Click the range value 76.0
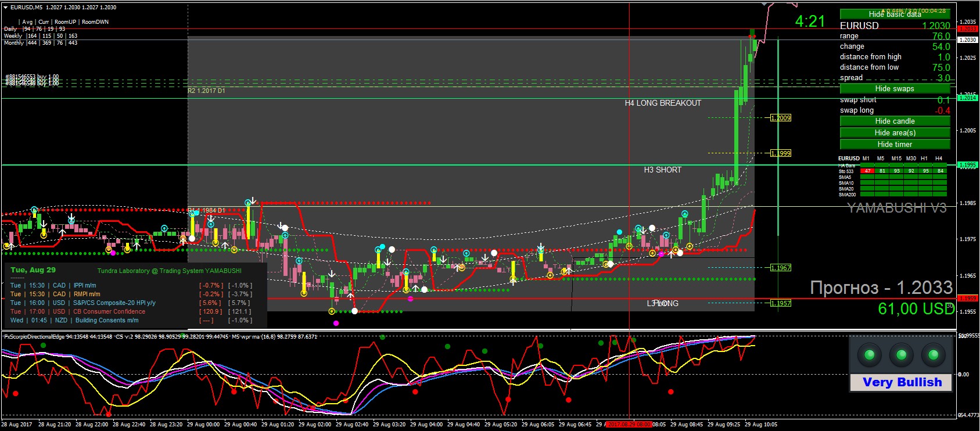Image resolution: width=980 pixels, height=431 pixels. pos(941,36)
